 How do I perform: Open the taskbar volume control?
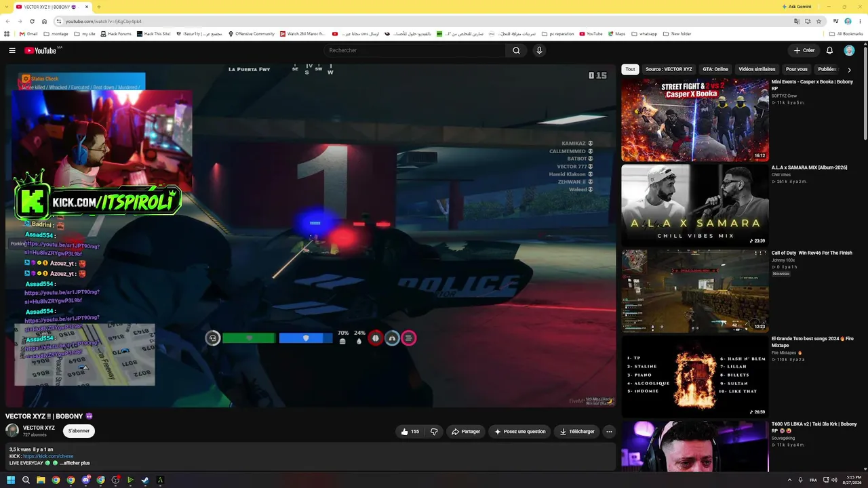coord(833,480)
